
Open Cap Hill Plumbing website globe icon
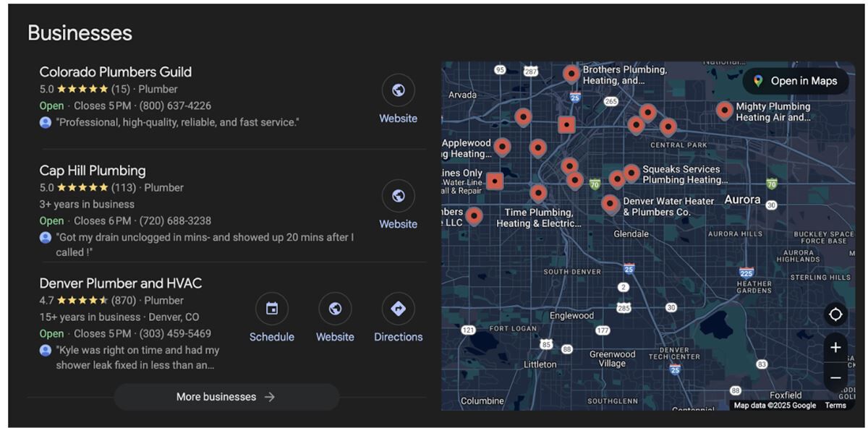coord(398,196)
